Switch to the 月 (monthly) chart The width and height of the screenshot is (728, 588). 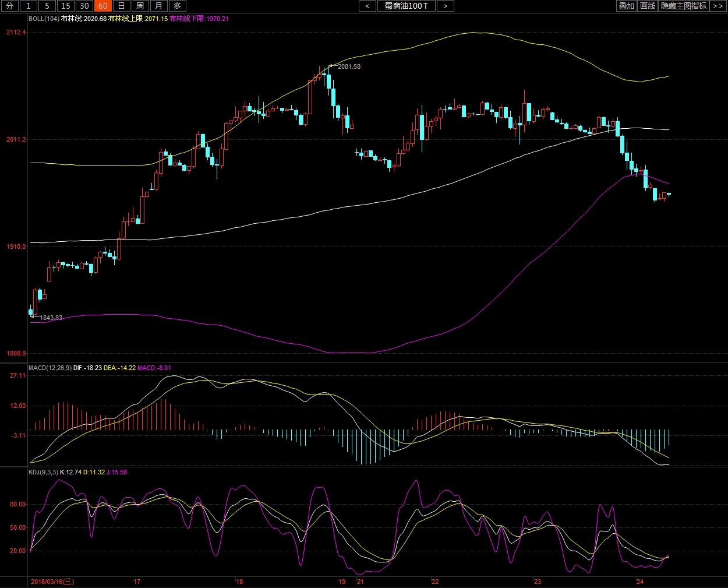click(158, 6)
